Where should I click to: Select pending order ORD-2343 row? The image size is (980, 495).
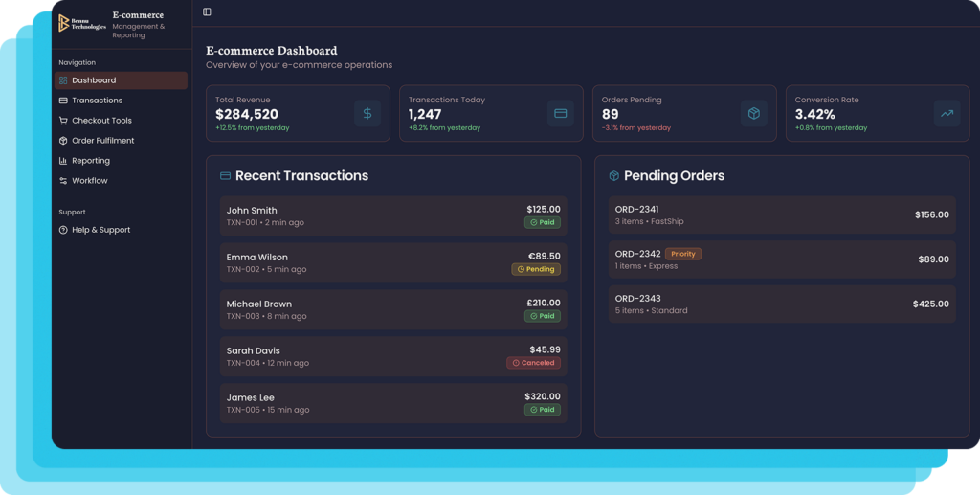pos(782,304)
